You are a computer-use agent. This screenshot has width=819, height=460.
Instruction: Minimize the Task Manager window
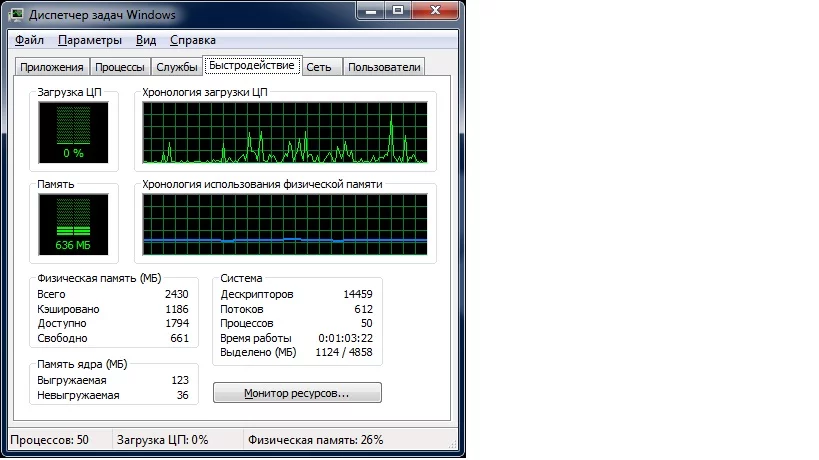[371, 10]
